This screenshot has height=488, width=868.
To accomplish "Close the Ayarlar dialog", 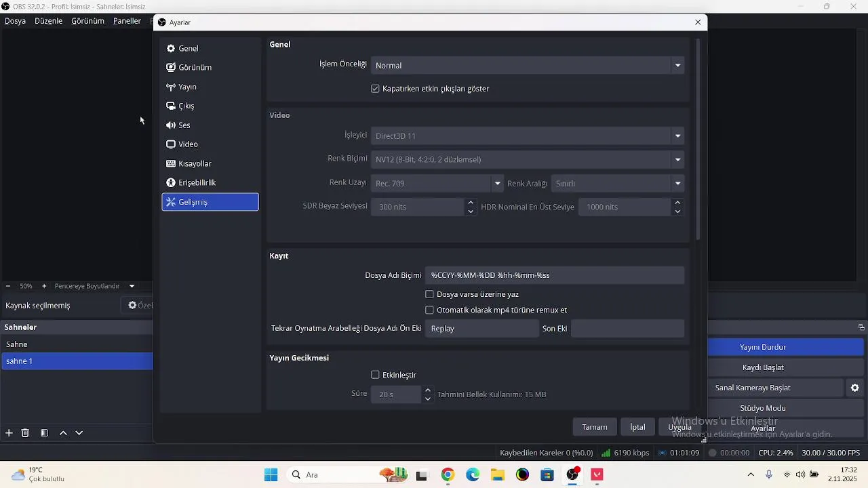I will pyautogui.click(x=698, y=22).
